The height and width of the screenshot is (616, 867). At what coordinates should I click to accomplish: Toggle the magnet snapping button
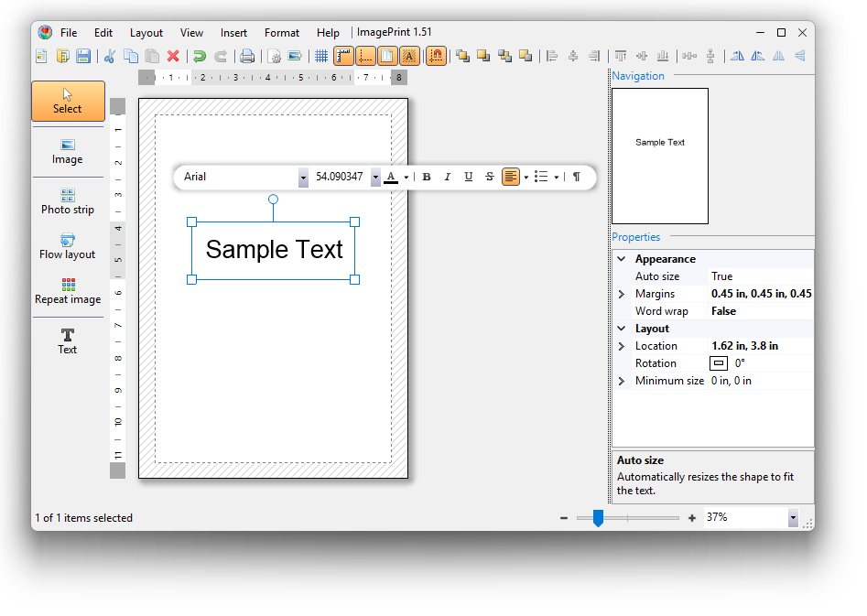[x=437, y=56]
